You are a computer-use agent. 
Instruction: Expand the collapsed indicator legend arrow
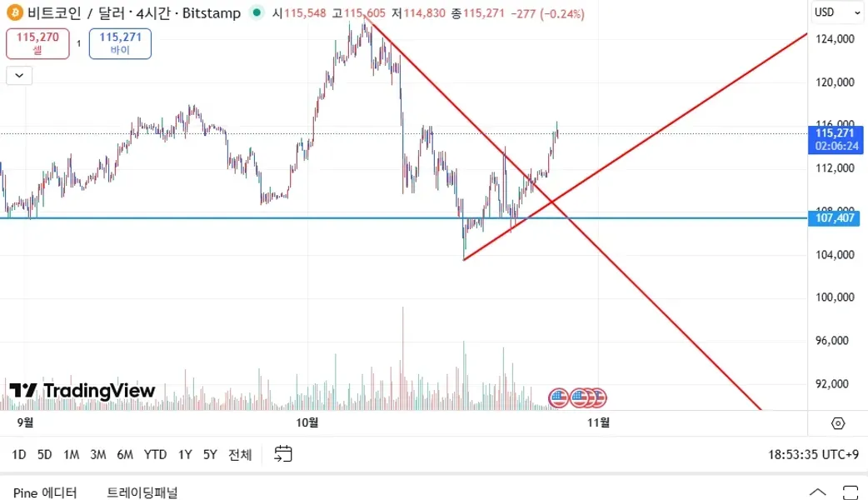pos(19,76)
